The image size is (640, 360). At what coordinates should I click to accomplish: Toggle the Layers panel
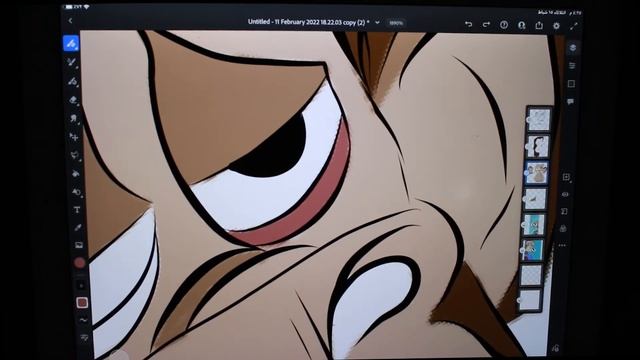tap(573, 48)
